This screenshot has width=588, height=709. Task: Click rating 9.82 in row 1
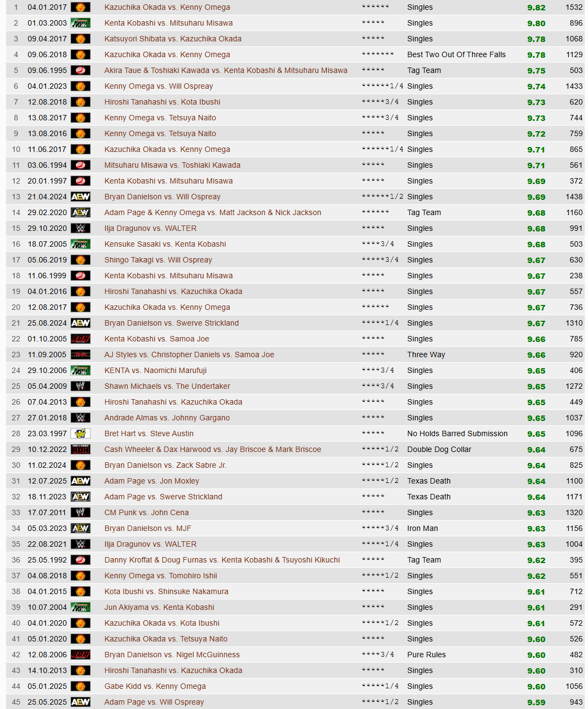click(x=536, y=8)
